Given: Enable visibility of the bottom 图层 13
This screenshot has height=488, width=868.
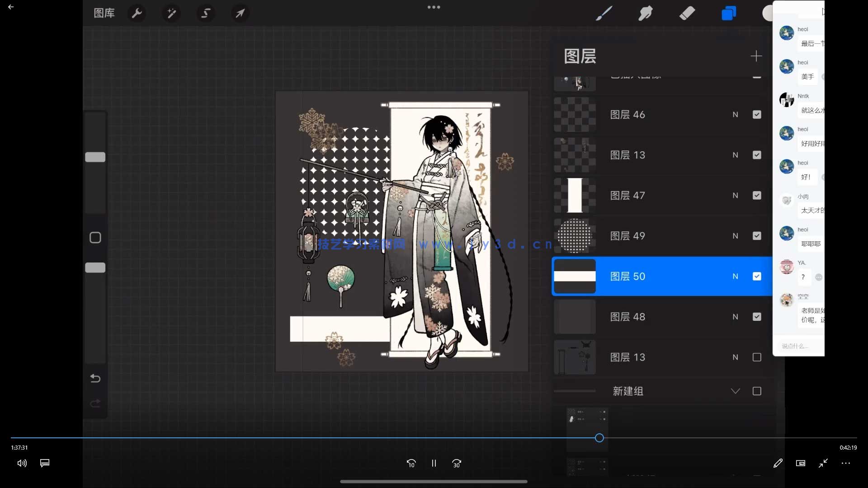Looking at the screenshot, I should (x=757, y=357).
